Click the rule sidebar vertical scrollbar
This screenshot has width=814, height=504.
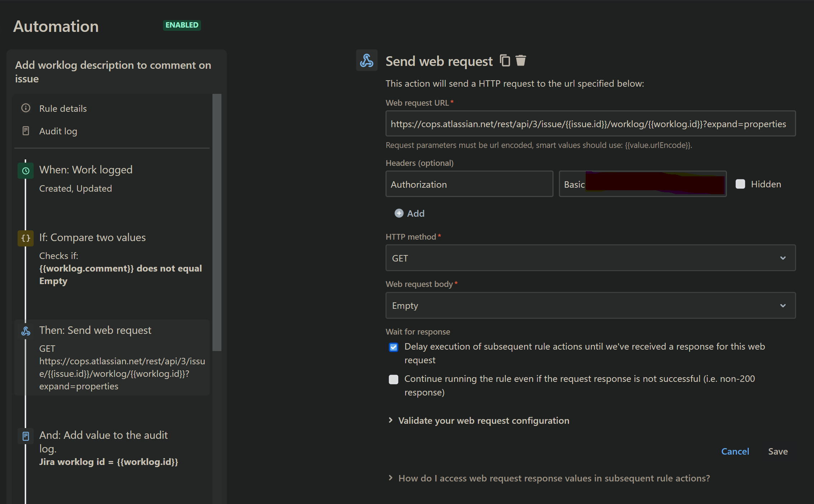click(x=217, y=222)
